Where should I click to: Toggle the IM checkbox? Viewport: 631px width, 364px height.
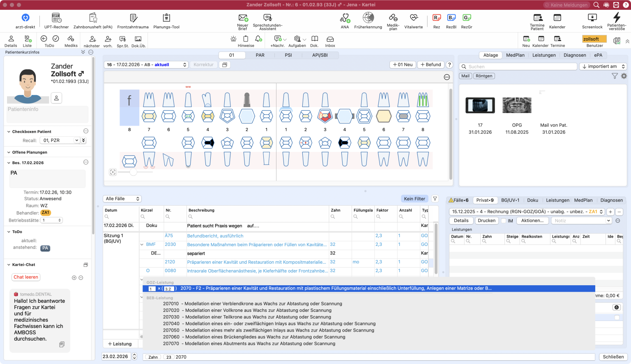click(504, 221)
